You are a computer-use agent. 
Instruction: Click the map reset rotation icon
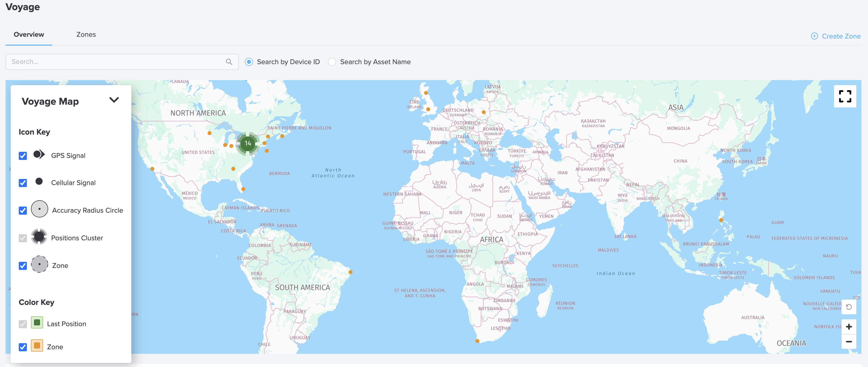(848, 307)
